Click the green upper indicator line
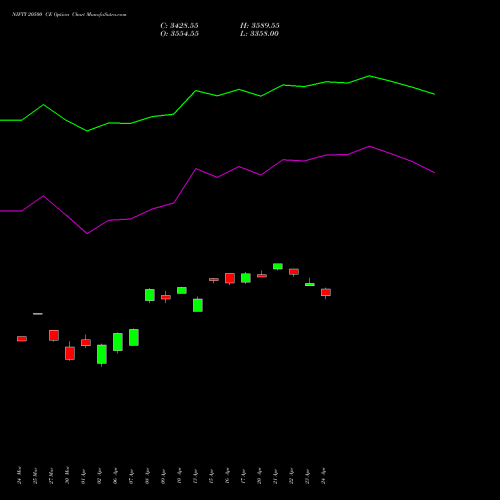 click(x=217, y=96)
